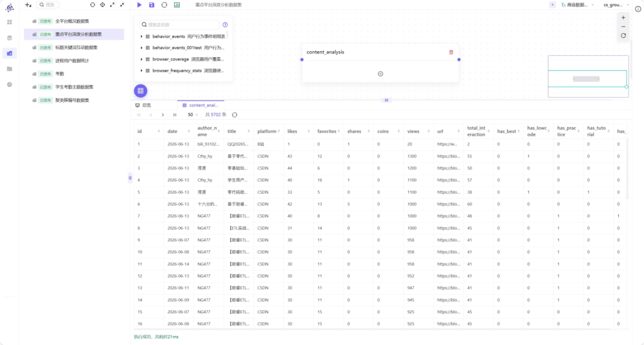Click the table name search field
The width and height of the screenshot is (644, 345).
(179, 25)
